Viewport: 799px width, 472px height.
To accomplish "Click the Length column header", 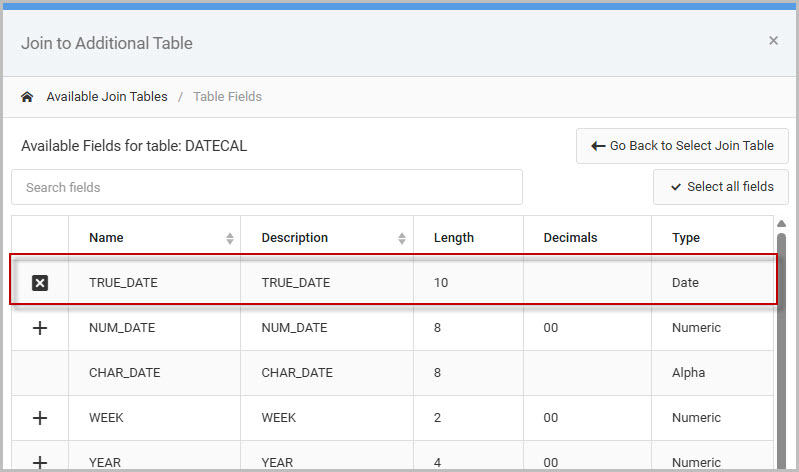I will click(454, 238).
